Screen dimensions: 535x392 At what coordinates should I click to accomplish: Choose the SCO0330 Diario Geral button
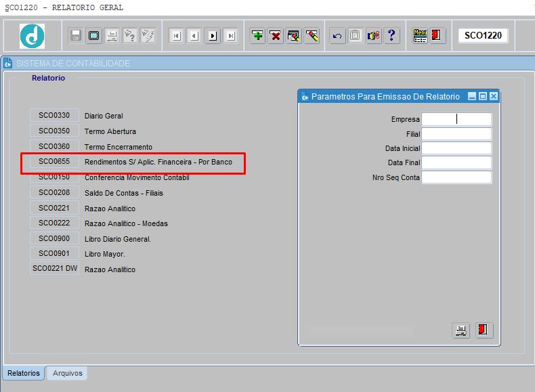tap(54, 115)
